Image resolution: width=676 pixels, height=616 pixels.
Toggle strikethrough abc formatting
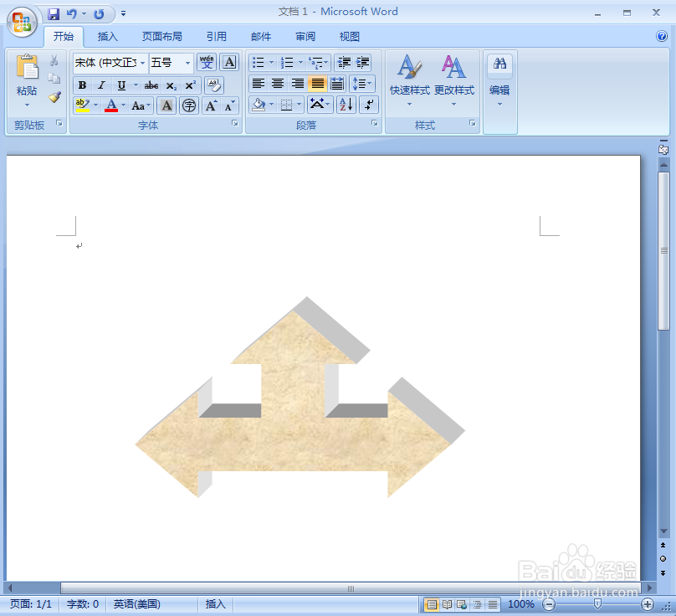151,85
